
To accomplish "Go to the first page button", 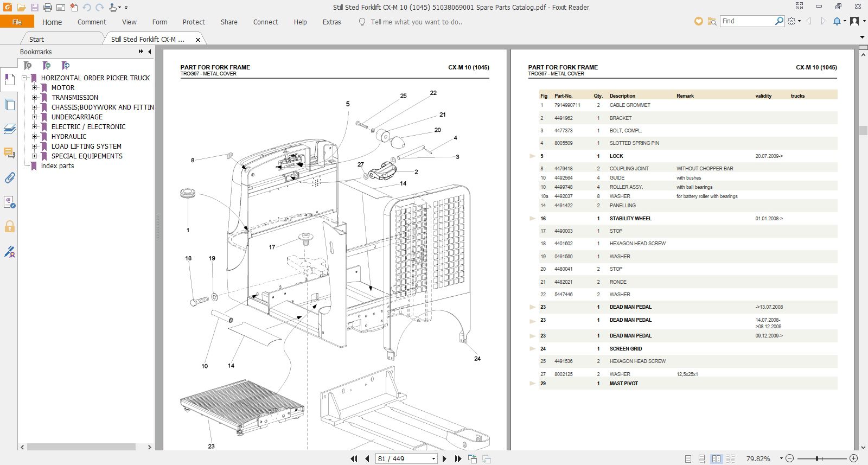I will tap(354, 458).
